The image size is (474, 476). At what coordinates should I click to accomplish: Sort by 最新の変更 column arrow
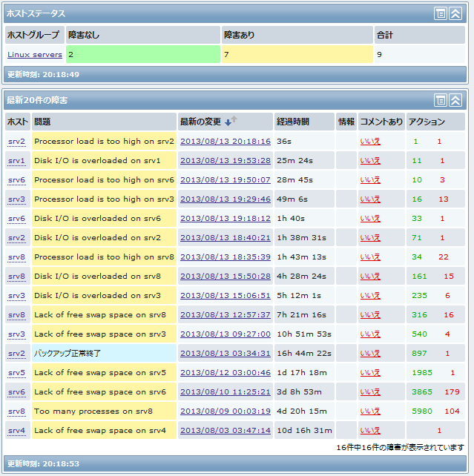click(x=231, y=121)
